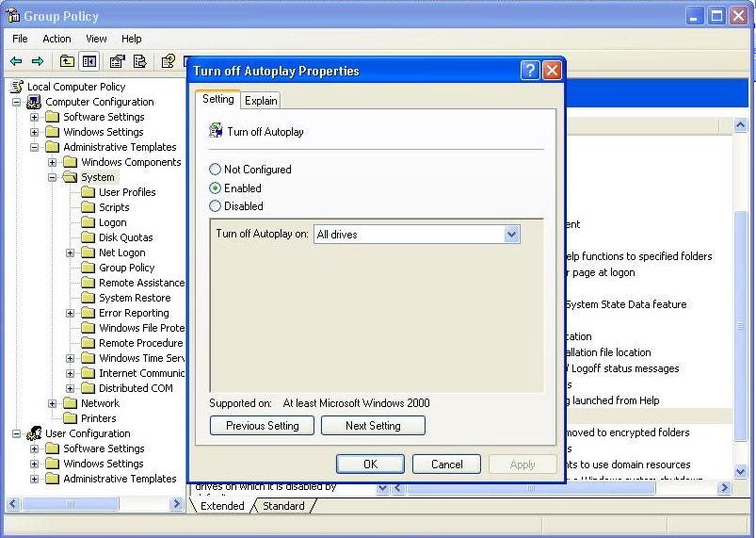Click the right pane's scroll up arrow
The width and height of the screenshot is (756, 538).
click(741, 125)
